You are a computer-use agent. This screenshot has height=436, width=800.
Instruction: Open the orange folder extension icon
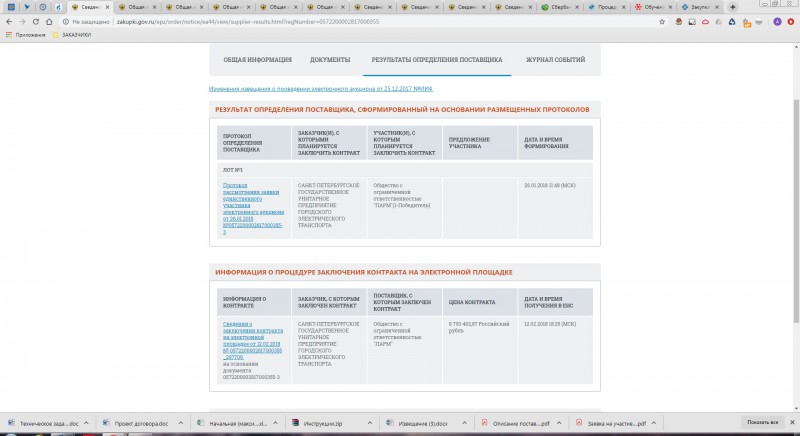pos(746,22)
